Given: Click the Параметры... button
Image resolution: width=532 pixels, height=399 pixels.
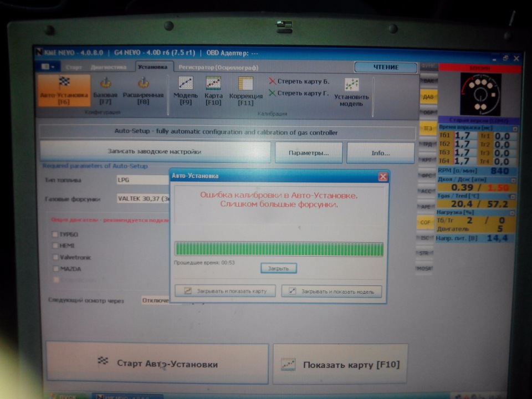Looking at the screenshot, I should [309, 152].
